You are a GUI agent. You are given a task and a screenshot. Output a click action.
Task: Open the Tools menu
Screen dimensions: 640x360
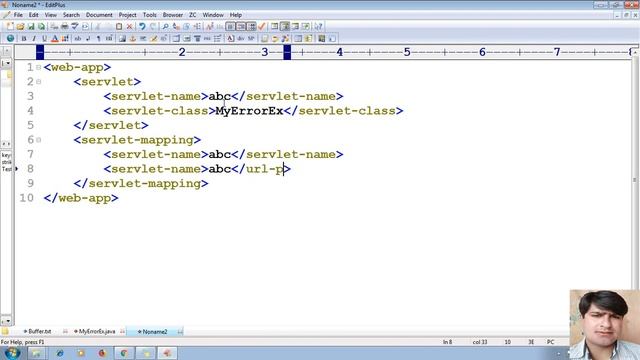click(x=149, y=15)
